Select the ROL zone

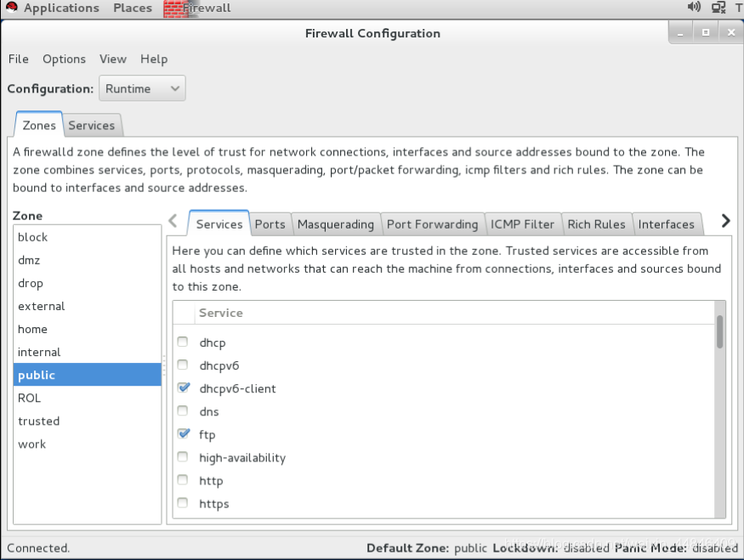[x=88, y=398]
